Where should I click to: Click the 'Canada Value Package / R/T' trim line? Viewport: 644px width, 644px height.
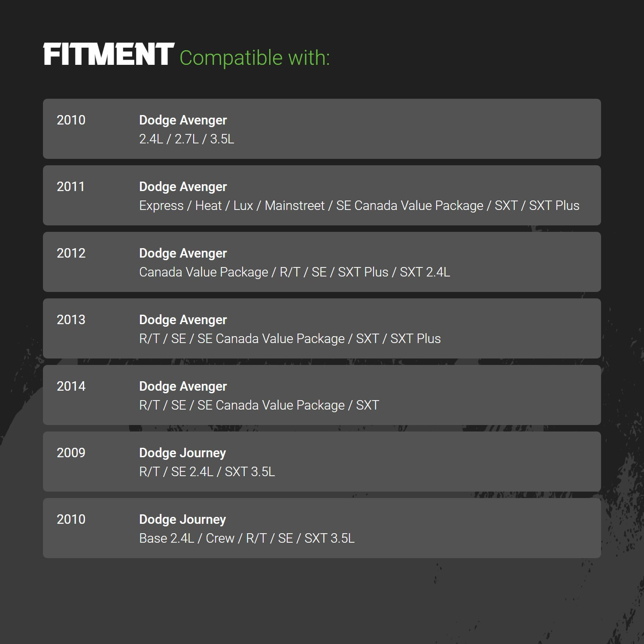(295, 272)
